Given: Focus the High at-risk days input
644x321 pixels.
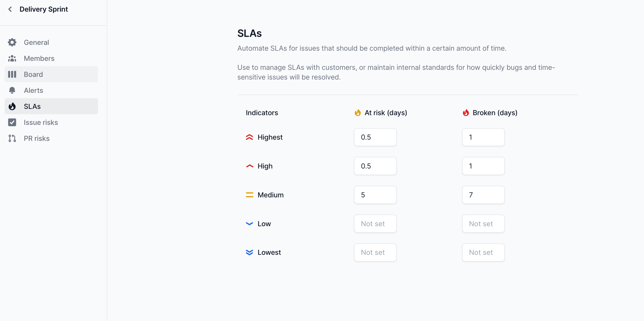Looking at the screenshot, I should click(x=375, y=166).
